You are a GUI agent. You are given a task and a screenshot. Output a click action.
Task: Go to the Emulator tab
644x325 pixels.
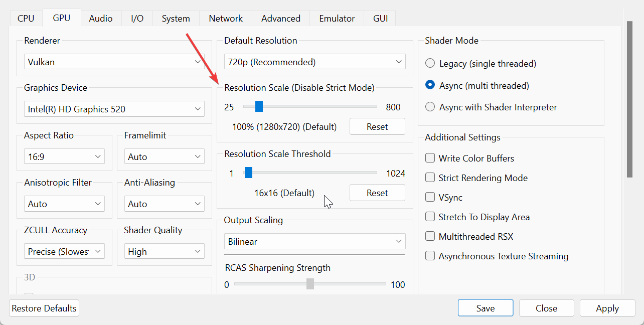337,19
